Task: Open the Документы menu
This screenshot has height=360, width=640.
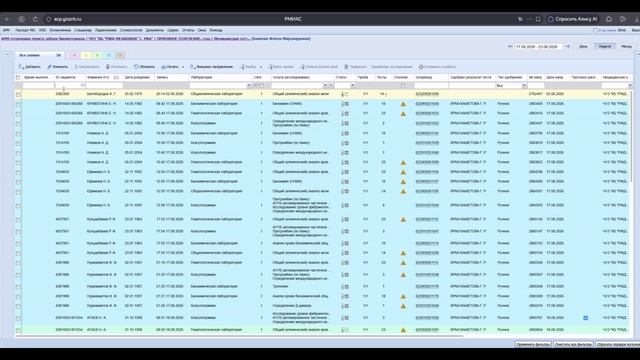Action: [155, 30]
